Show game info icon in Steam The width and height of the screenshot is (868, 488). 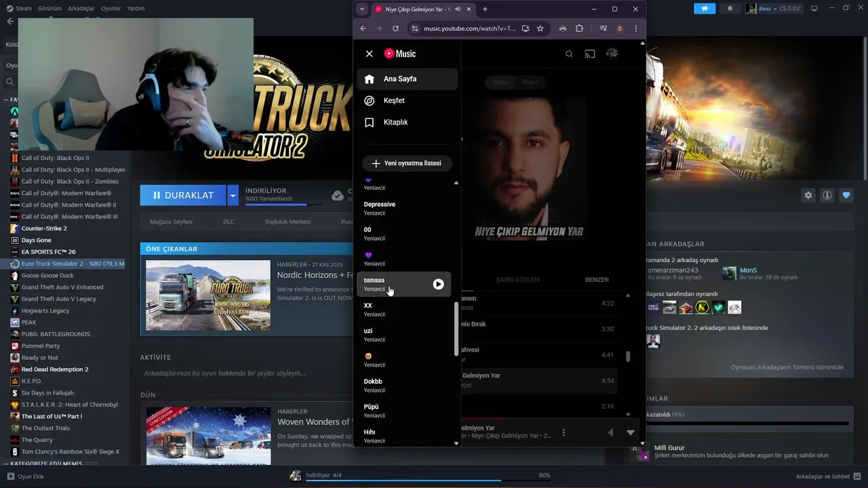pyautogui.click(x=827, y=195)
